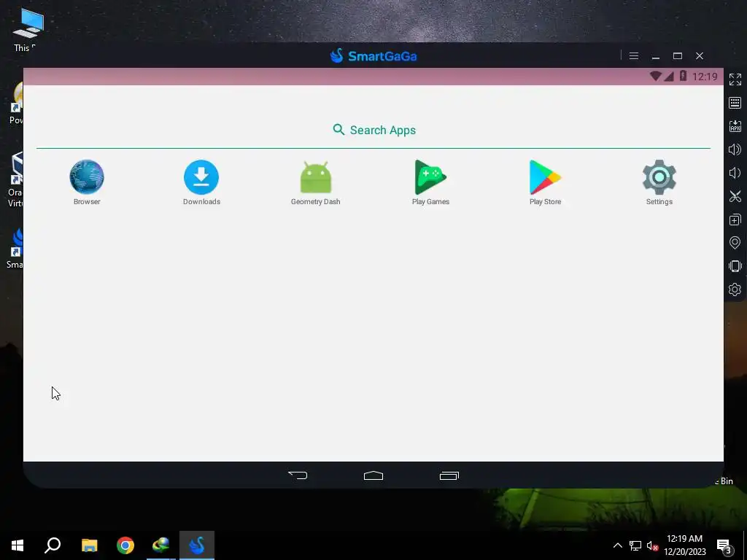The height and width of the screenshot is (560, 747).
Task: Click the Search Apps field
Action: [x=374, y=130]
